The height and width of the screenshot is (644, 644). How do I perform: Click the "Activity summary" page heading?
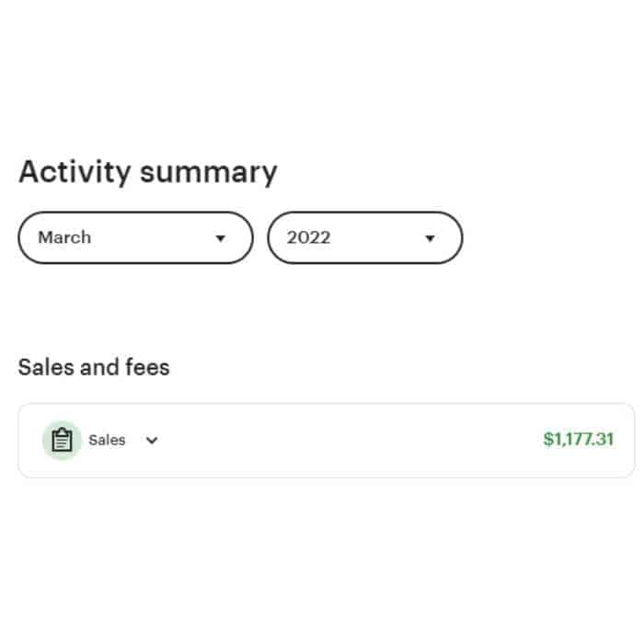147,172
